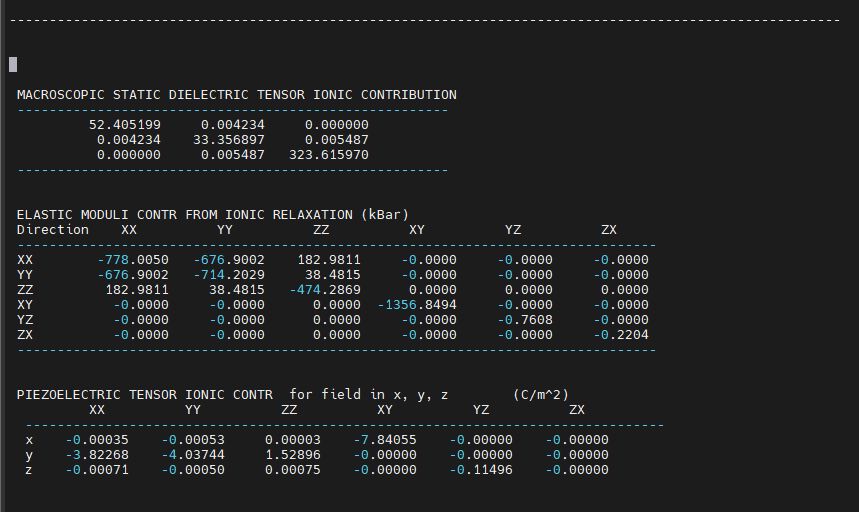Image resolution: width=859 pixels, height=512 pixels.
Task: Click piezoelectric value -0.00053
Action: coord(193,440)
